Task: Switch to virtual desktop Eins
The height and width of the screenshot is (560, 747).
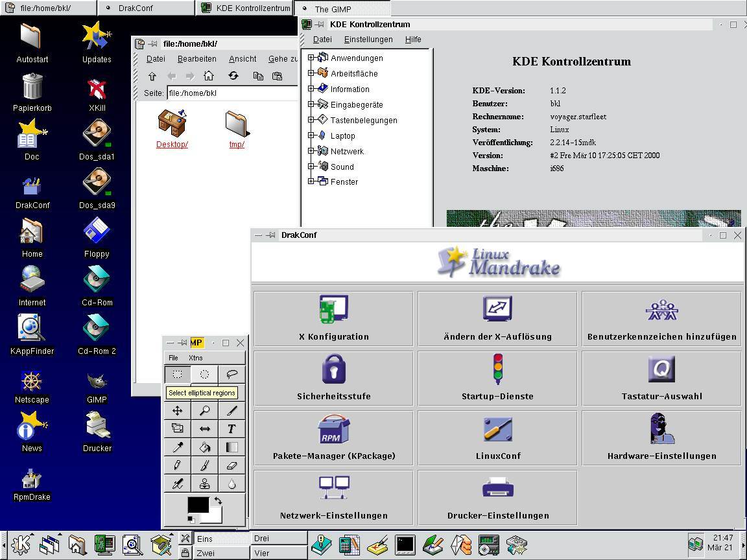Action: (222, 539)
